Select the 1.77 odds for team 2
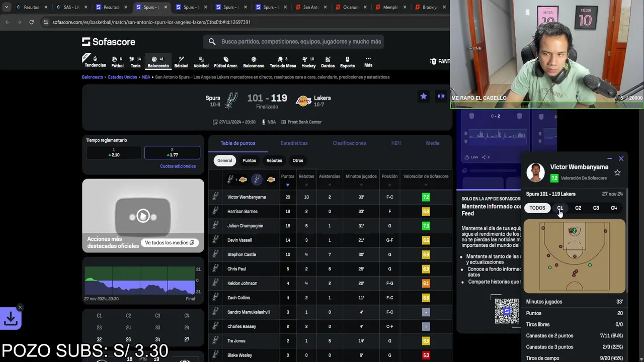This screenshot has height=362, width=644. [x=172, y=152]
